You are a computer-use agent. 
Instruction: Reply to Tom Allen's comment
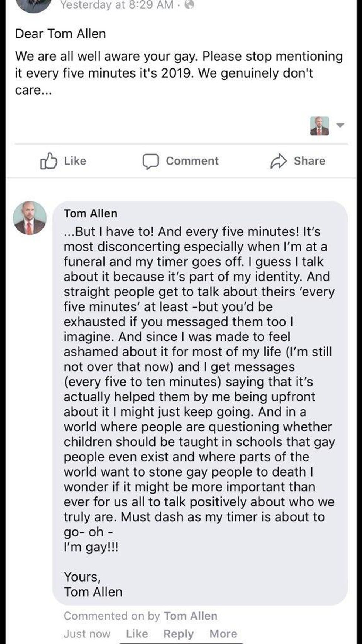point(178,634)
